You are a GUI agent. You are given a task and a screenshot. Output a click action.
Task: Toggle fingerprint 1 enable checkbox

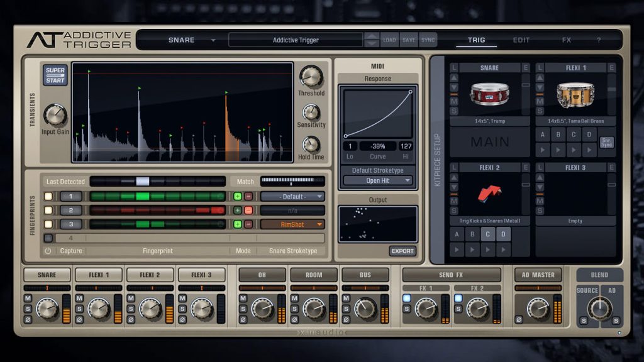click(48, 197)
